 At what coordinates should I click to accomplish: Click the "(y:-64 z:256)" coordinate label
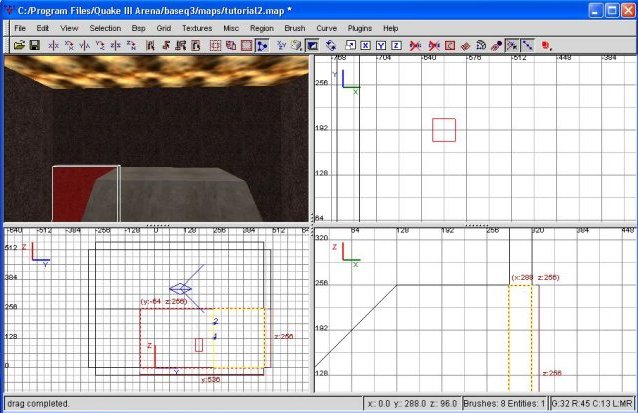coord(164,302)
